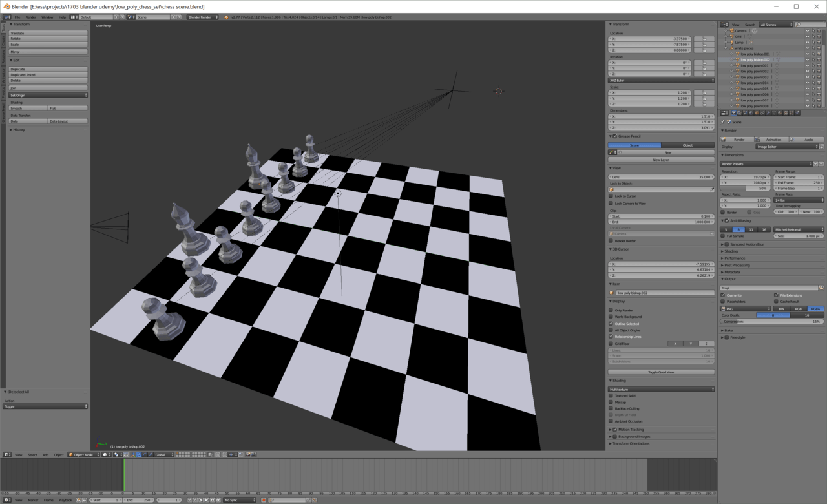The image size is (827, 504).
Task: Open the Object constraints properties tab
Action: tap(762, 113)
